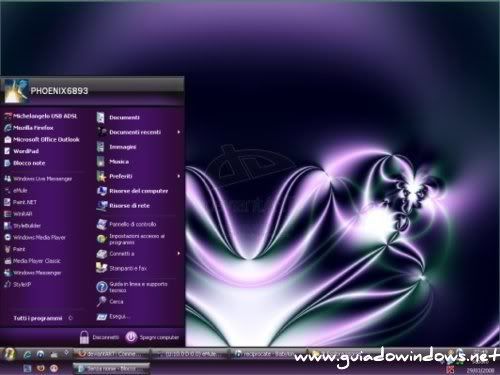The width and height of the screenshot is (500, 375).
Task: Switch to Senza nome Blocco note window
Action: pos(110,369)
